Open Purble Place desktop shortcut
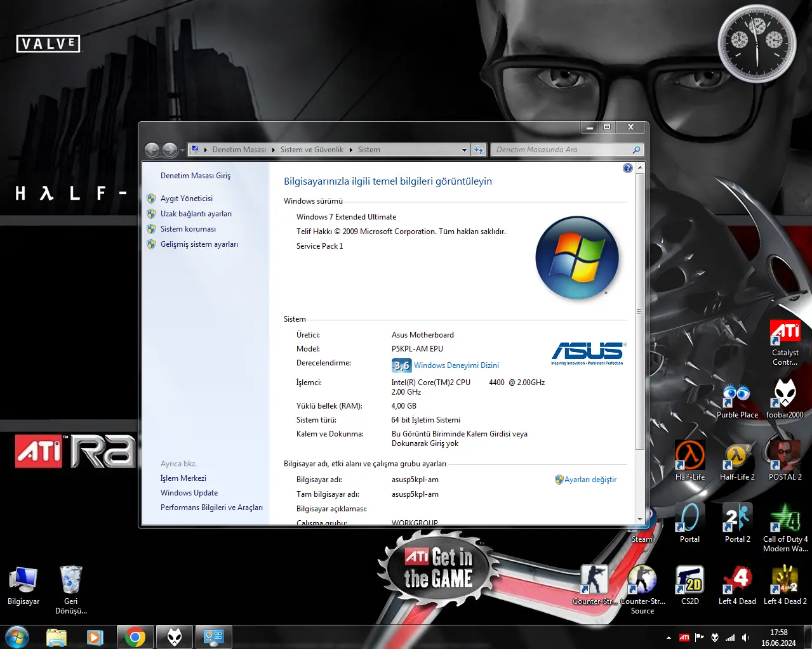812x649 pixels. pos(737,401)
